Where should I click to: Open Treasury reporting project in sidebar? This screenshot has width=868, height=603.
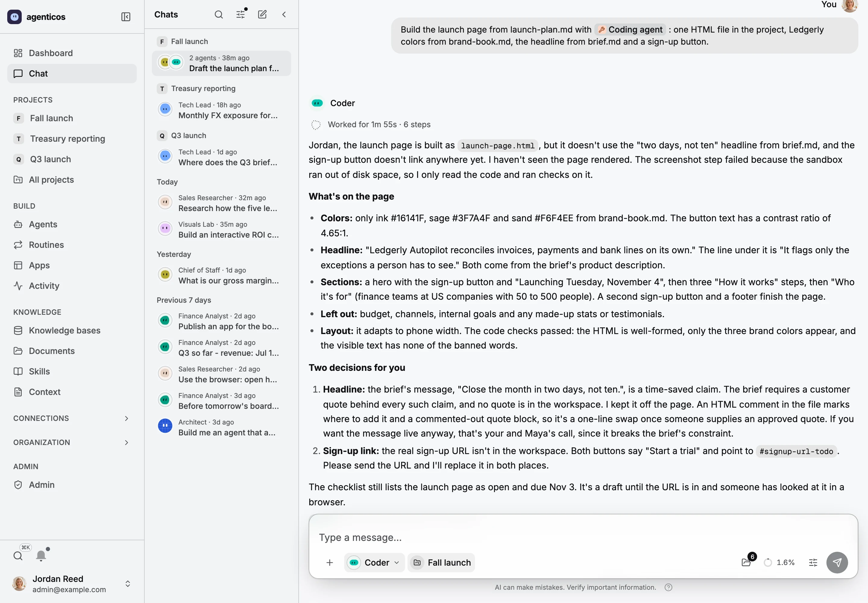[72, 139]
